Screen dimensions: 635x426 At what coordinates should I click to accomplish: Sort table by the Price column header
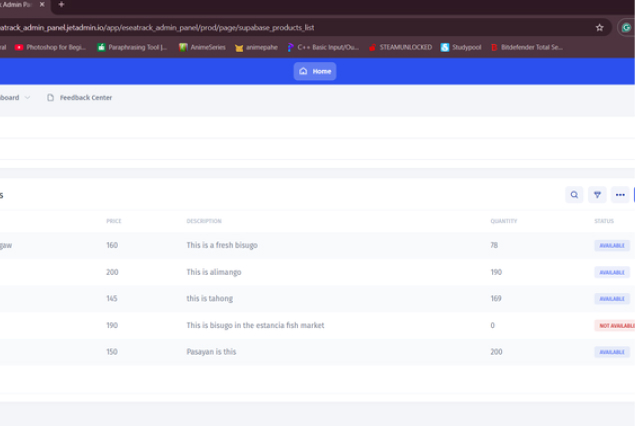point(113,221)
